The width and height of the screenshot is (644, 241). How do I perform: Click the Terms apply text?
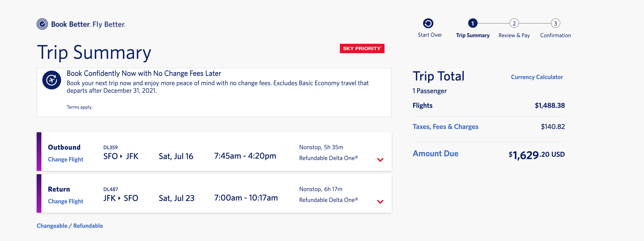click(x=79, y=107)
